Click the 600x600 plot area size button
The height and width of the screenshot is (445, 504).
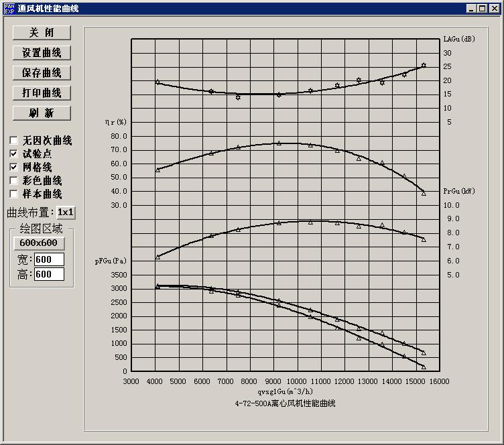(x=38, y=243)
